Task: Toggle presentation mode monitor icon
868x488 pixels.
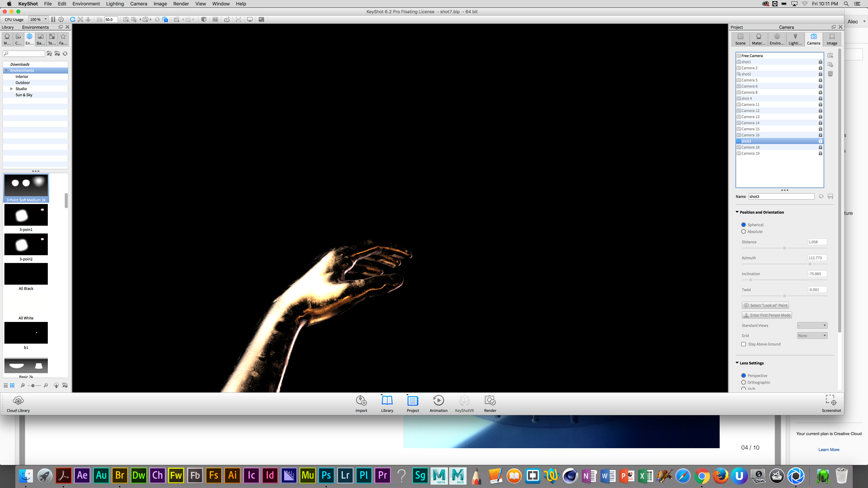Action: [x=250, y=19]
